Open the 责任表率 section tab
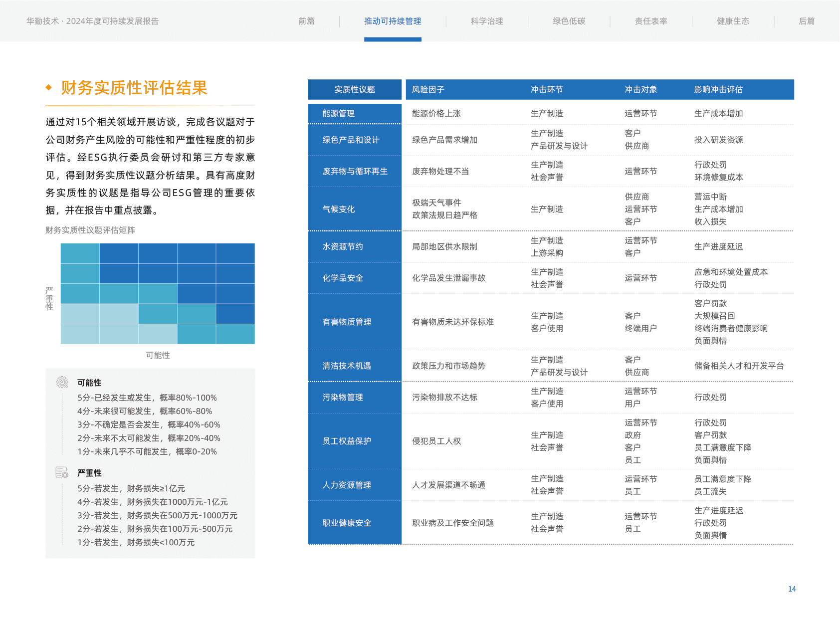The image size is (840, 619). (x=651, y=21)
